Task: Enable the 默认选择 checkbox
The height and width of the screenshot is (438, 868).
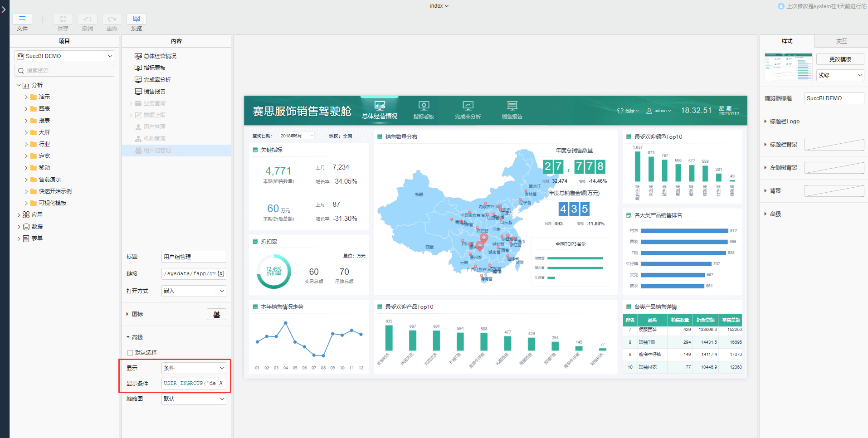Action: [130, 352]
